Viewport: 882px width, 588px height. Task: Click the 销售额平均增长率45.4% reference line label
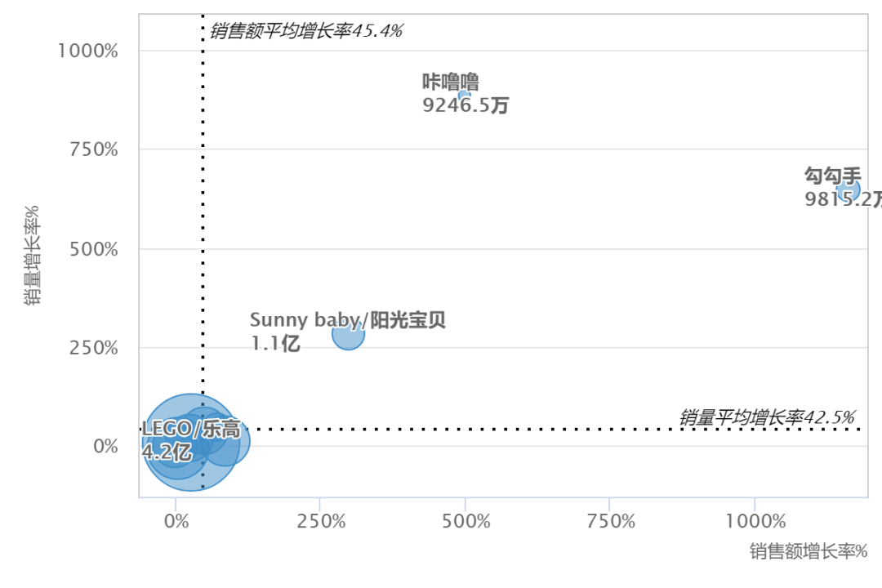[x=306, y=31]
